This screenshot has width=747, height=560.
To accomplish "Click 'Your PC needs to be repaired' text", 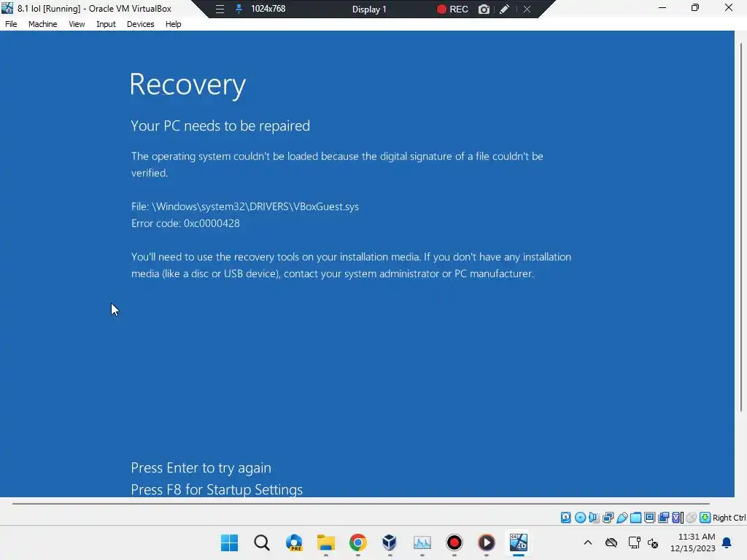I will (220, 125).
